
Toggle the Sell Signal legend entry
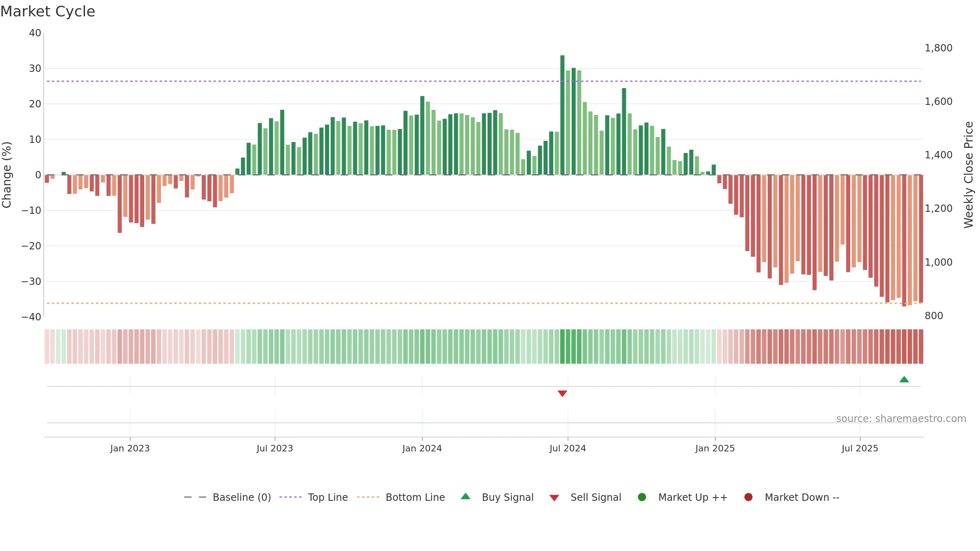pos(585,497)
